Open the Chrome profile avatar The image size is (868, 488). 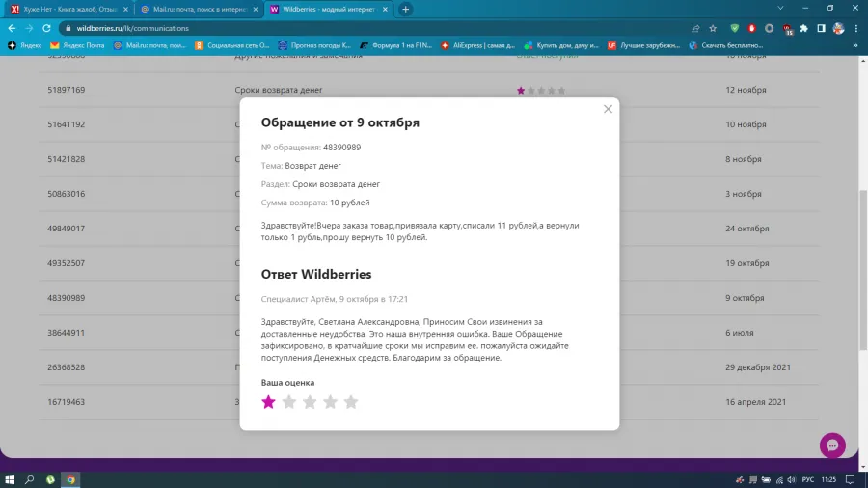(839, 28)
